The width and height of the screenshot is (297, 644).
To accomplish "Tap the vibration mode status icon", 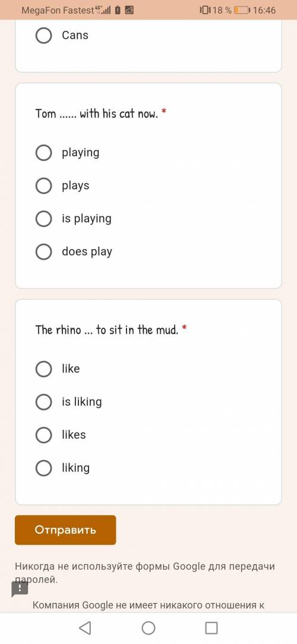I will (x=205, y=10).
